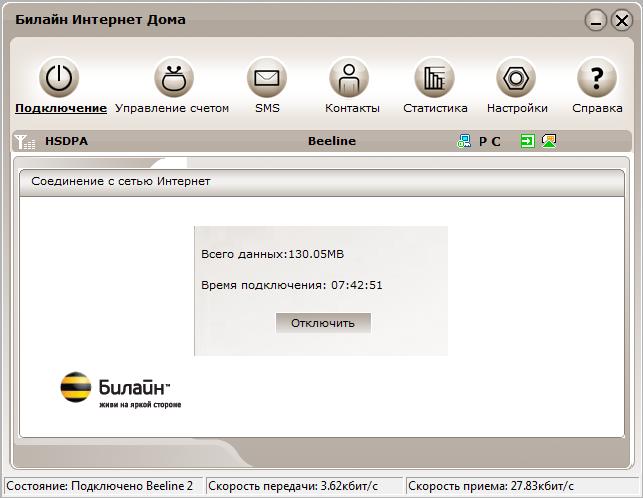Image resolution: width=643 pixels, height=498 pixels.
Task: Click the HSDPA network type text
Action: coord(66,141)
